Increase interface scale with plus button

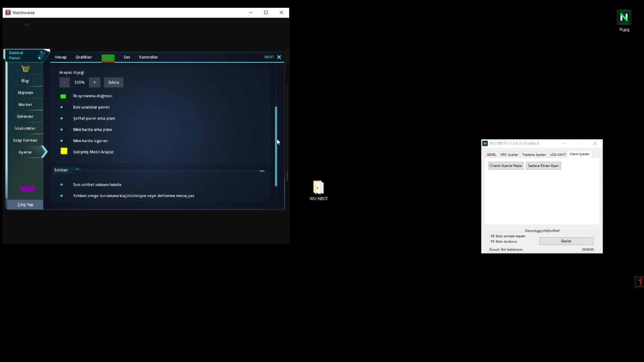pyautogui.click(x=95, y=82)
